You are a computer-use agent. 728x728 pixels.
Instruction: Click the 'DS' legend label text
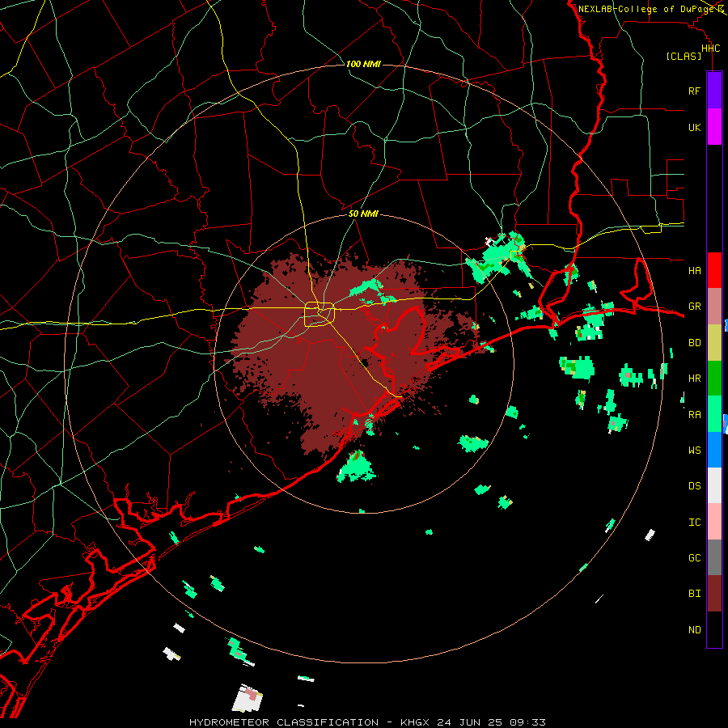coord(694,486)
